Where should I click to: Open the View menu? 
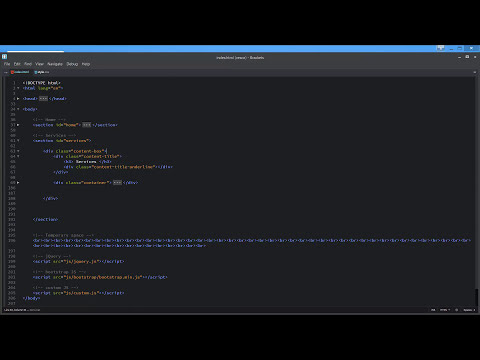point(39,64)
